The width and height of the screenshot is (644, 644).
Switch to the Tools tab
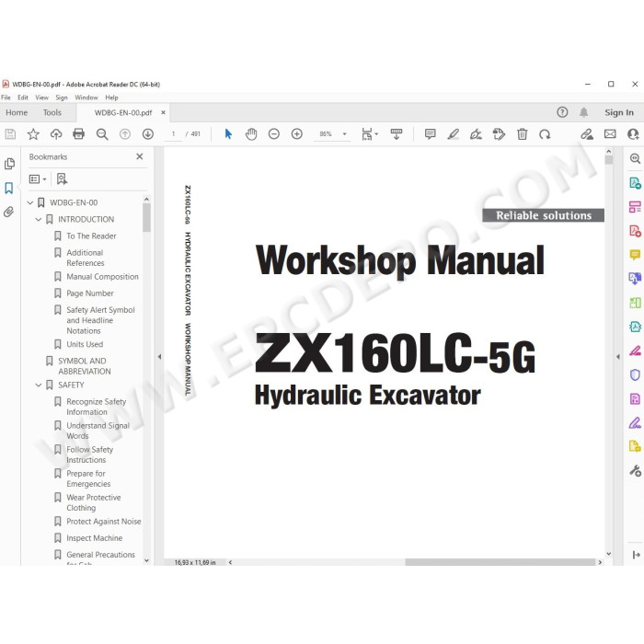tap(52, 112)
